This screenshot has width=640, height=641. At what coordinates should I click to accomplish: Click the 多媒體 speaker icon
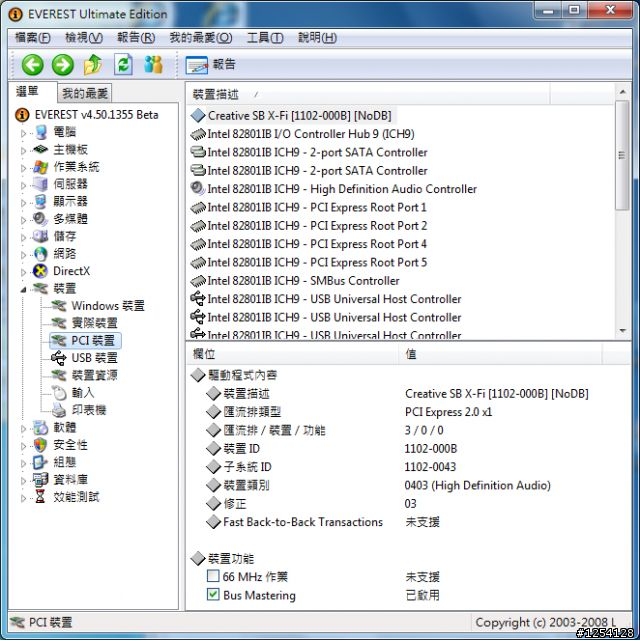tap(40, 219)
